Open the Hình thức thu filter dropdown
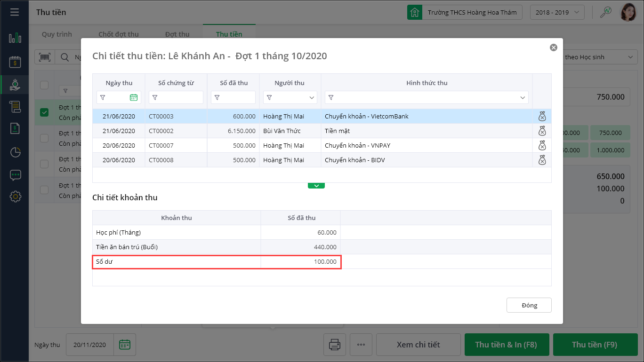Image resolution: width=644 pixels, height=362 pixels. tap(522, 98)
